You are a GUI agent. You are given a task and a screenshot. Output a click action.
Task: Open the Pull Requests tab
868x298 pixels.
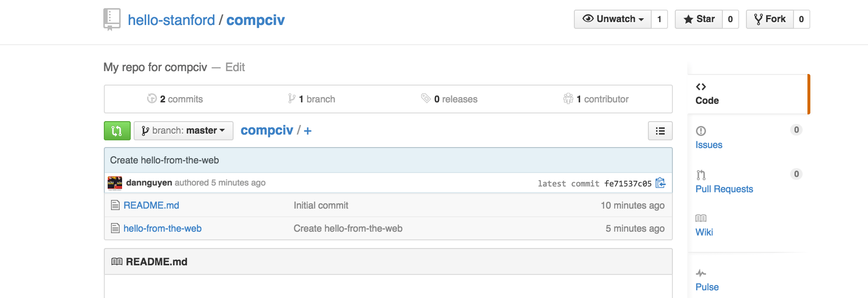point(724,189)
